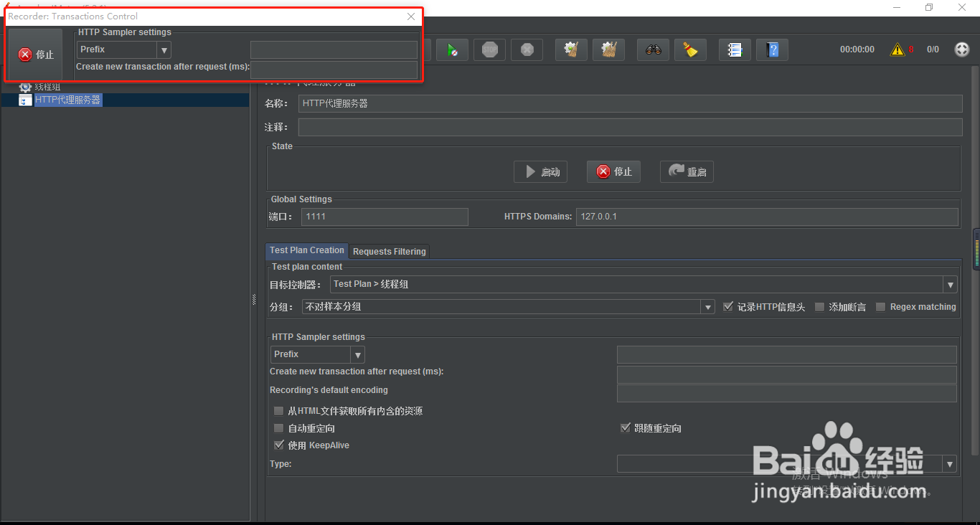The image size is (980, 525).
Task: Click the 名称 name field
Action: pos(631,104)
